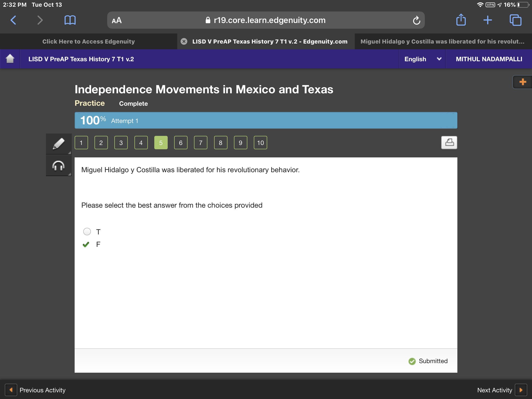Switch to Miguel Hidalgo y Costilla tab

(x=442, y=41)
